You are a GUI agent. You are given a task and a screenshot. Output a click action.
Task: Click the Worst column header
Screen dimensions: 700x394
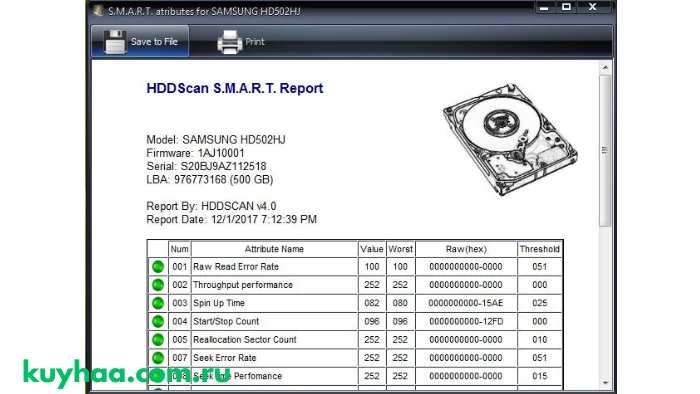[x=400, y=249]
